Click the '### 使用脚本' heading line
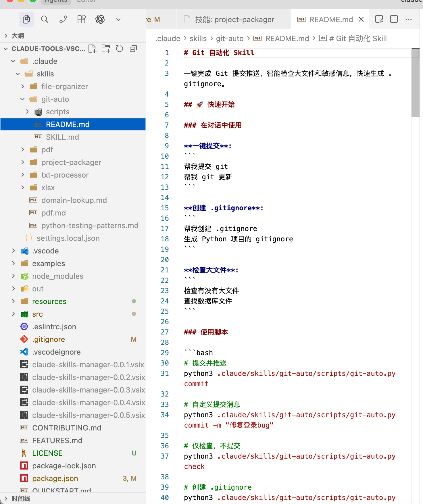This screenshot has height=504, width=423. tap(206, 332)
